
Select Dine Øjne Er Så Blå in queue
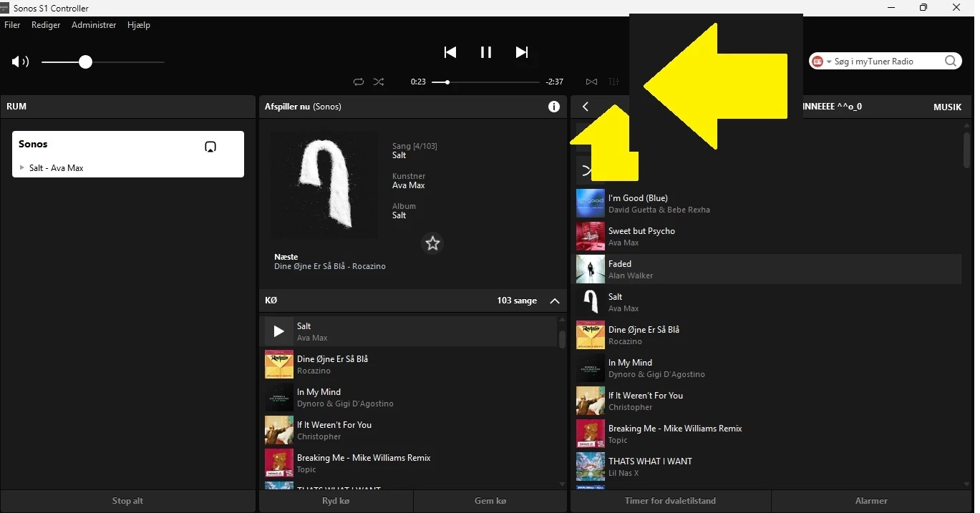click(409, 365)
